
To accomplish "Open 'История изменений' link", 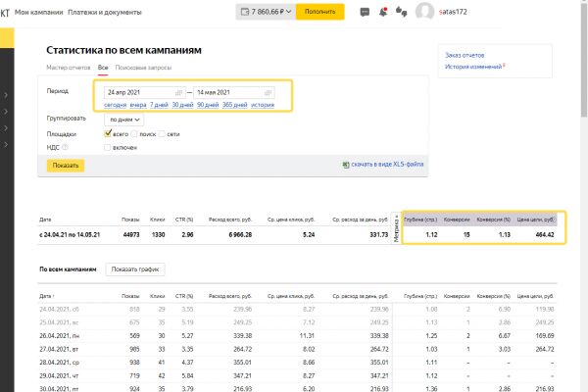I will click(473, 67).
